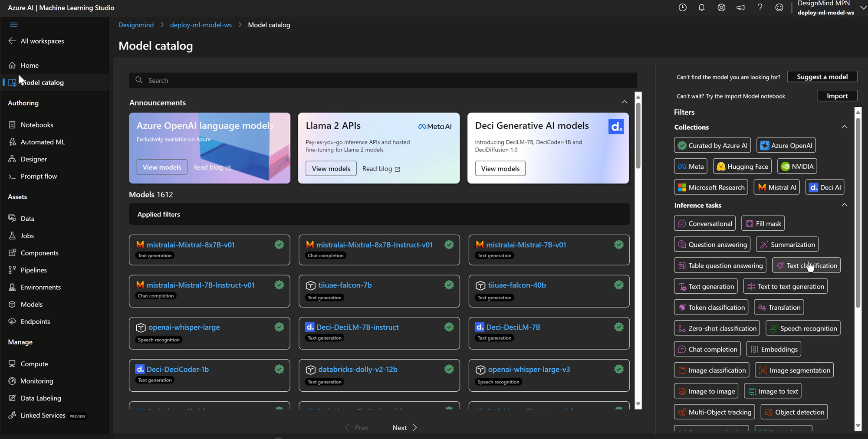Collapse the Inference tasks filter group

[x=844, y=205]
